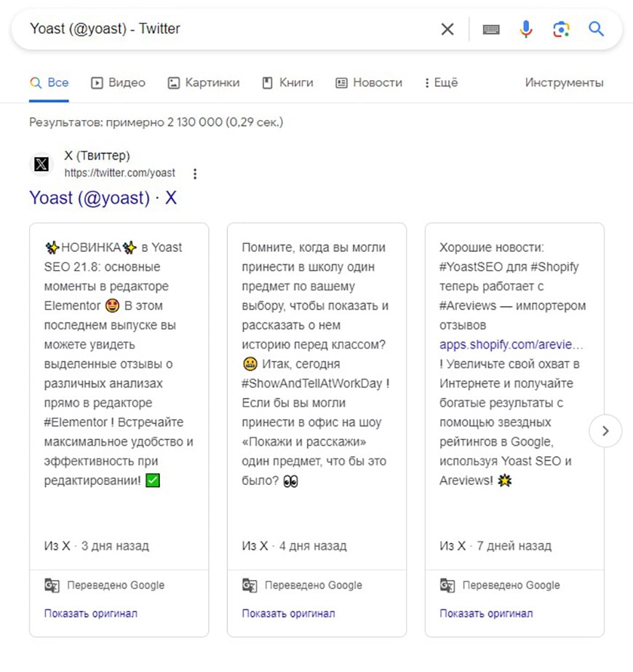Switch to the Видео tab
Viewport: 633px width, 672px height.
[x=118, y=83]
